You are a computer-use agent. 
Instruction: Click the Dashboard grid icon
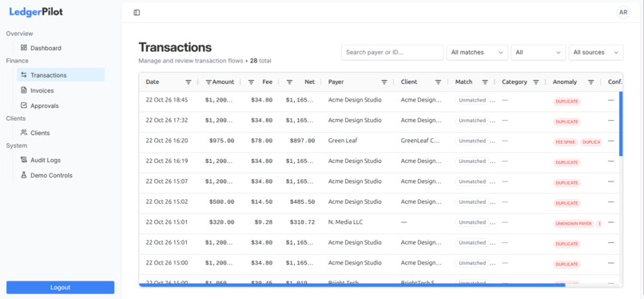(x=24, y=48)
